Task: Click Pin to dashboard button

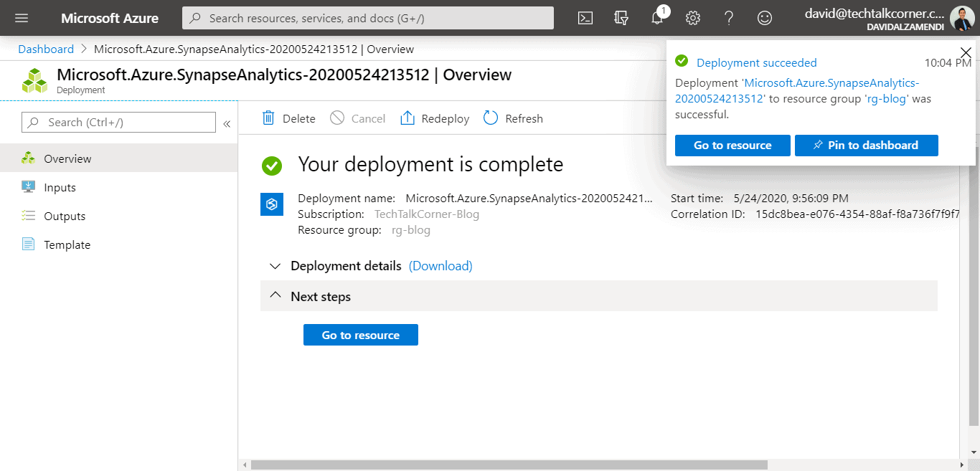Action: [866, 145]
